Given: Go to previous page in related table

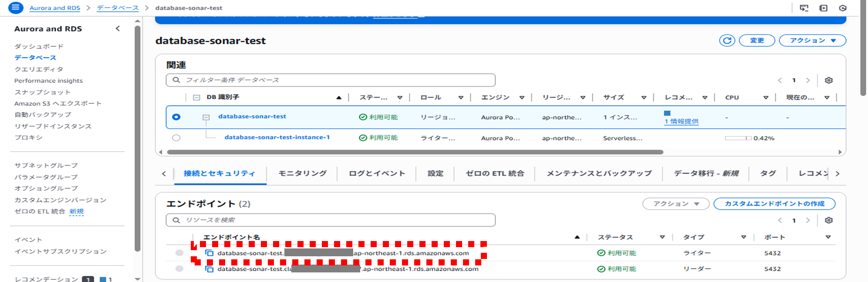Looking at the screenshot, I should tap(780, 80).
